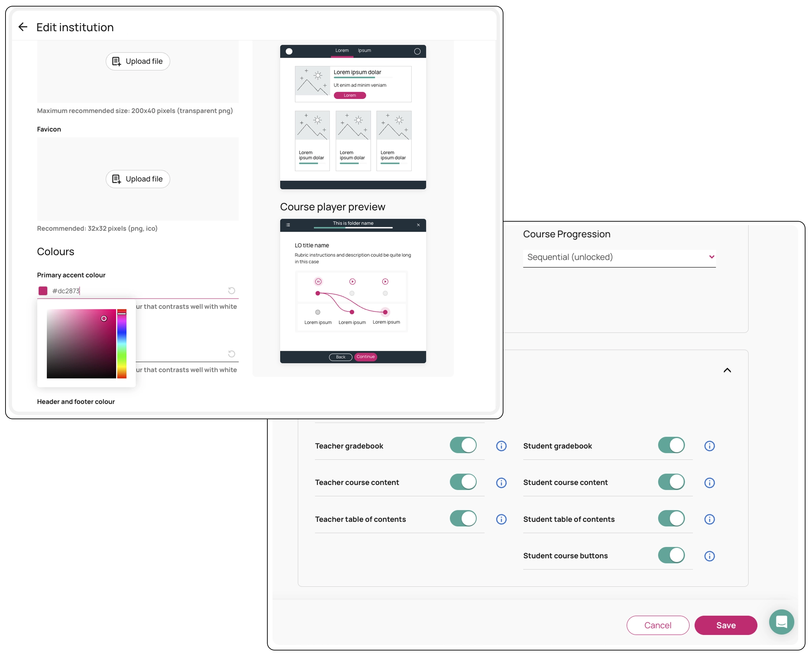Image resolution: width=812 pixels, height=657 pixels.
Task: View info for Student table of contents
Action: point(709,519)
